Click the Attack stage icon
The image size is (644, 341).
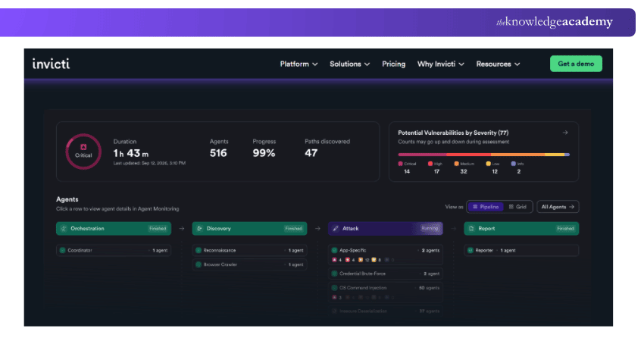click(336, 228)
